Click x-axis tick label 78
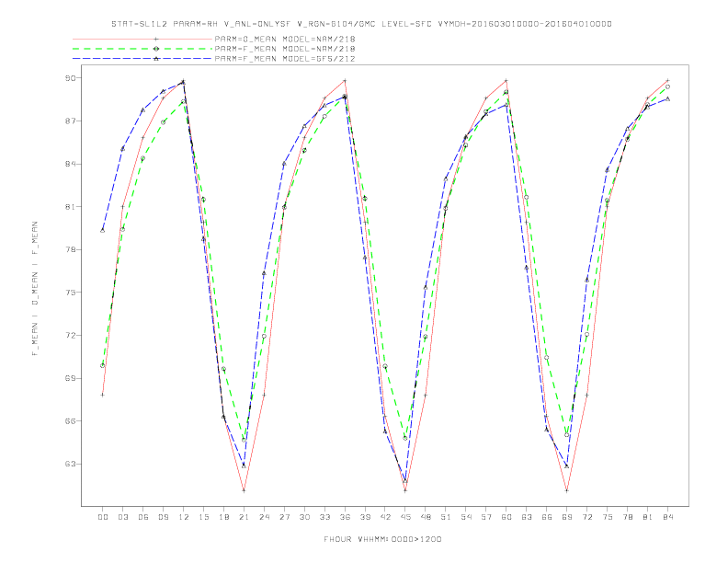Viewport: 728px width, 563px height. (628, 517)
